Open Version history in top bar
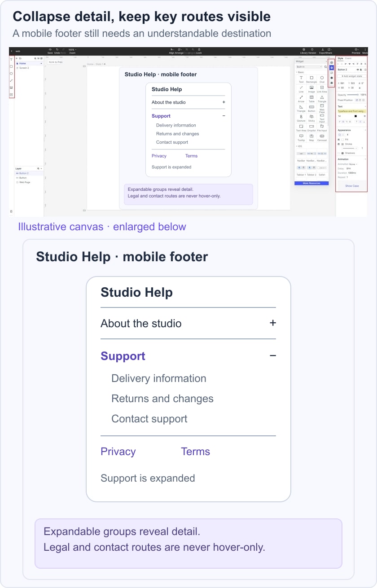The height and width of the screenshot is (588, 377). point(312,49)
